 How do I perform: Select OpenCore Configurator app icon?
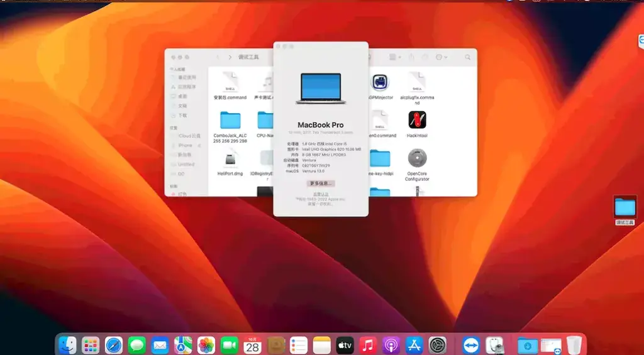(417, 165)
